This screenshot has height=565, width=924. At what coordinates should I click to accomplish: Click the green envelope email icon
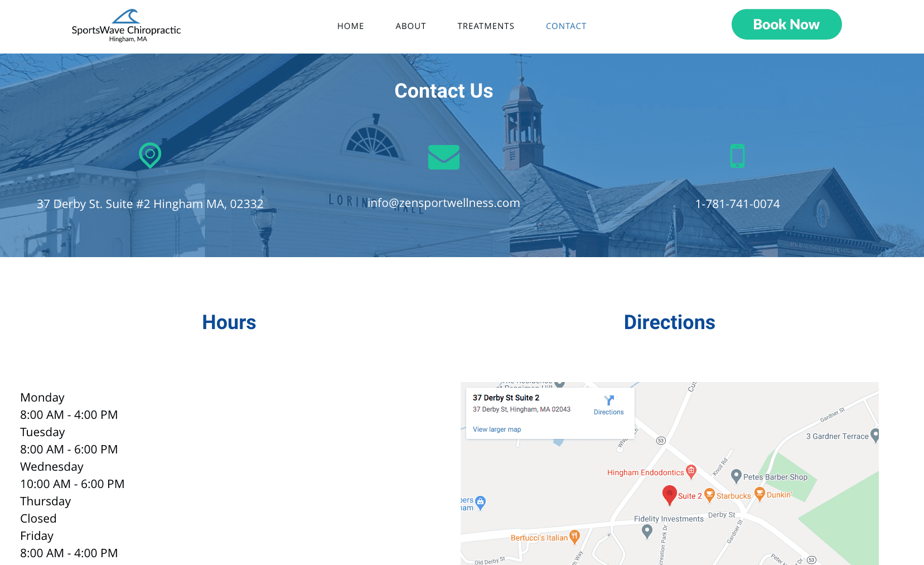pyautogui.click(x=443, y=157)
